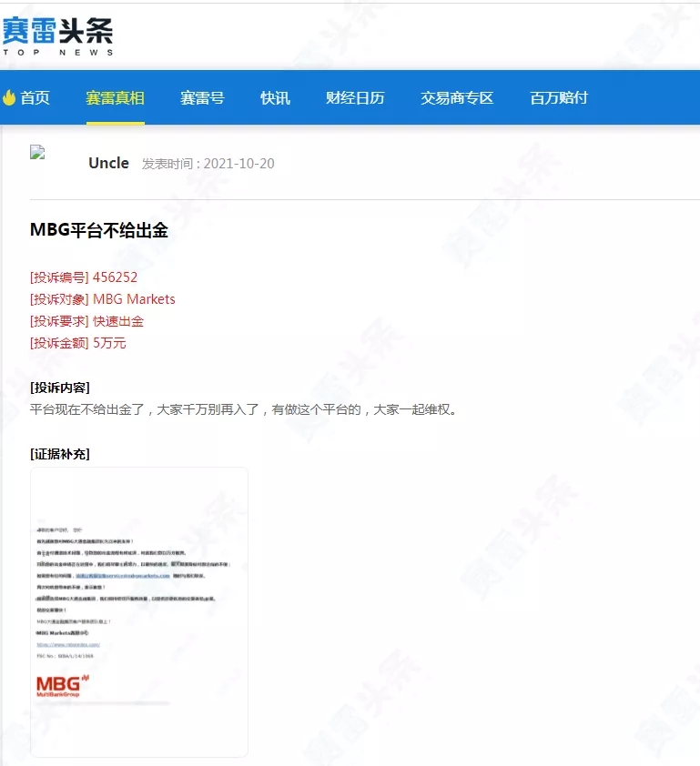Viewport: 700px width, 766px height.
Task: Click the complaint amount 5万元
Action: pos(109,343)
